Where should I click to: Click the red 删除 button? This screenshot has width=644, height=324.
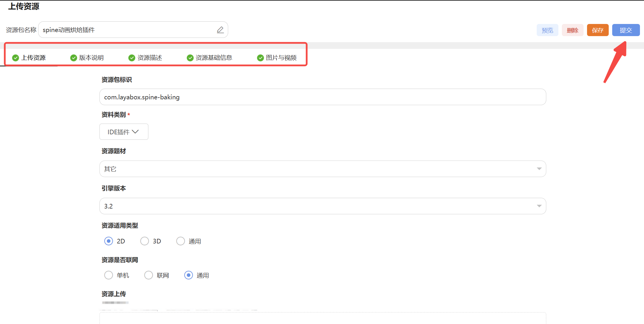[572, 30]
